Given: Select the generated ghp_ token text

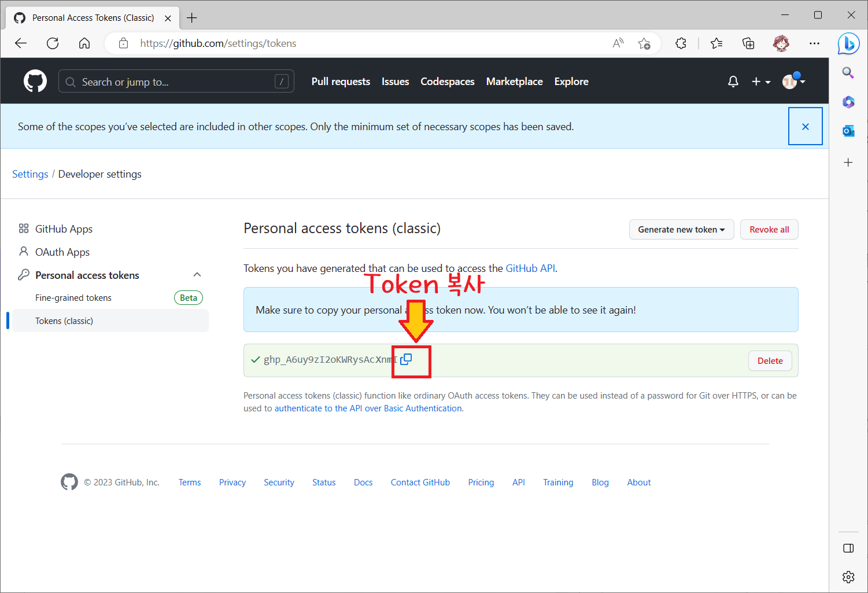Looking at the screenshot, I should 330,359.
